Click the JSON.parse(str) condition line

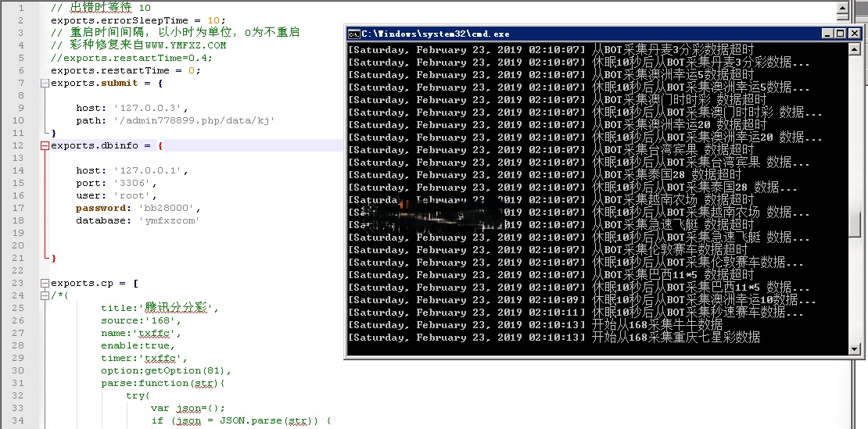241,420
